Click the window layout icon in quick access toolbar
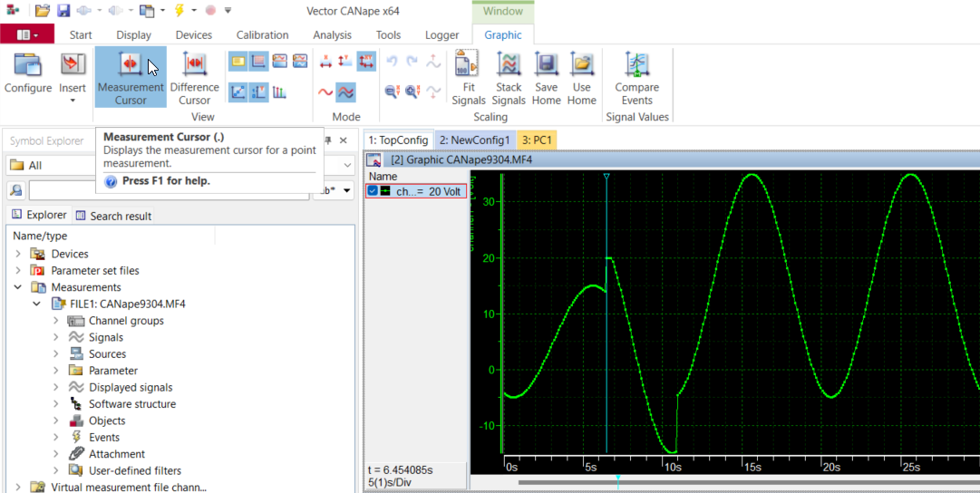Screen dimensions: 980x493 click(x=147, y=11)
